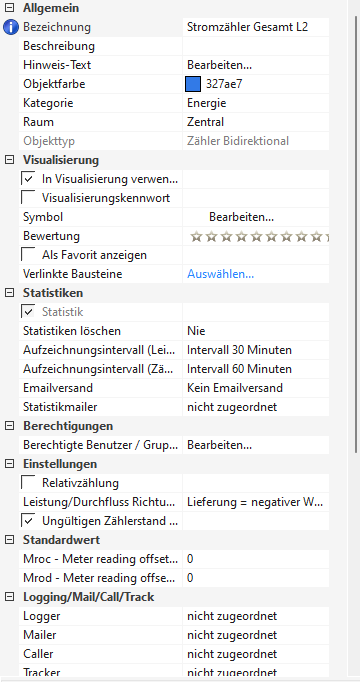
Task: Open Emailversand value Kein Emailversand
Action: coord(256,388)
